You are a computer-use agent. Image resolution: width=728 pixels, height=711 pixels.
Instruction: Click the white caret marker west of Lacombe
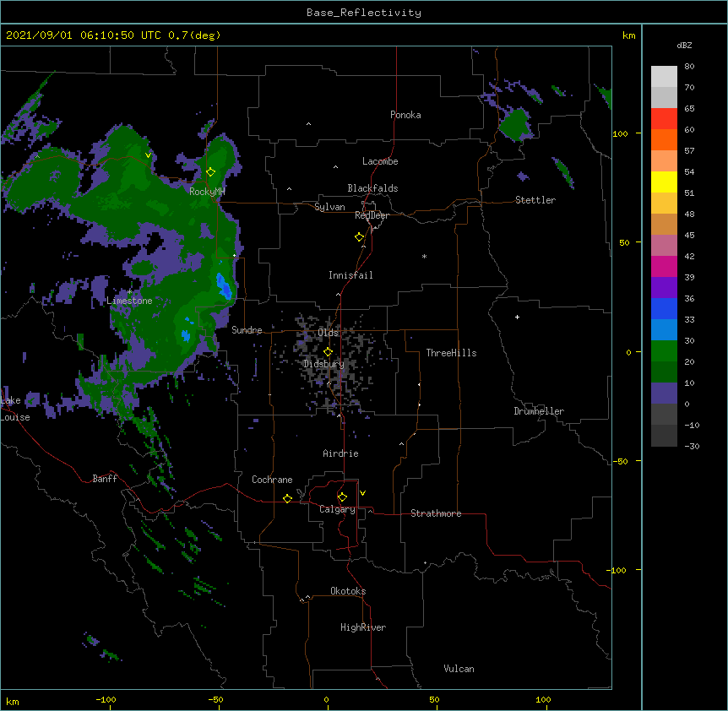click(335, 166)
